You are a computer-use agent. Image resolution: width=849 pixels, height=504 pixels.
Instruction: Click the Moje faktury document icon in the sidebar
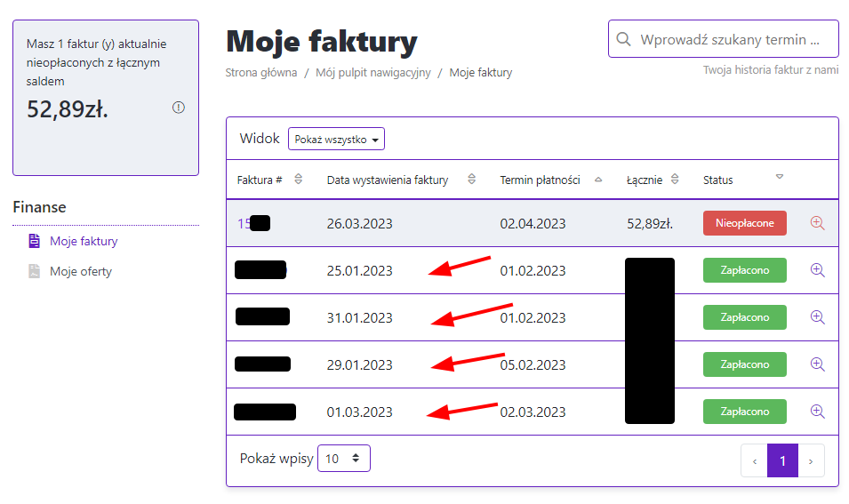35,241
